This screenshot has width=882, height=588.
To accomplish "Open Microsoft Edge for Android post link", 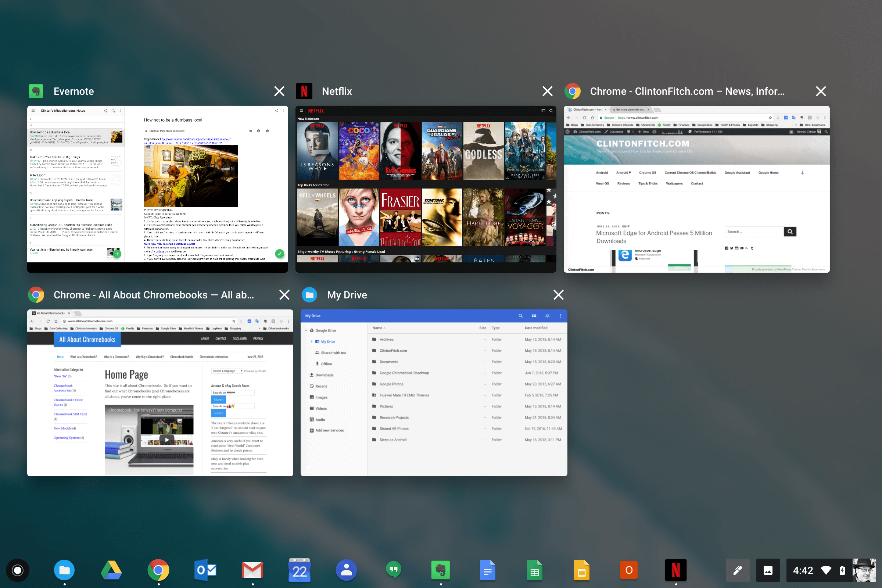I will coord(654,237).
